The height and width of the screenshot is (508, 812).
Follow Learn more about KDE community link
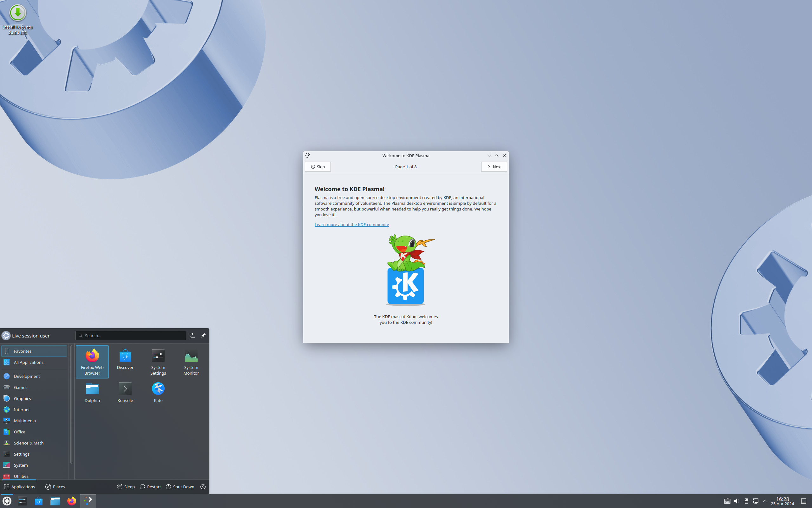click(x=351, y=224)
